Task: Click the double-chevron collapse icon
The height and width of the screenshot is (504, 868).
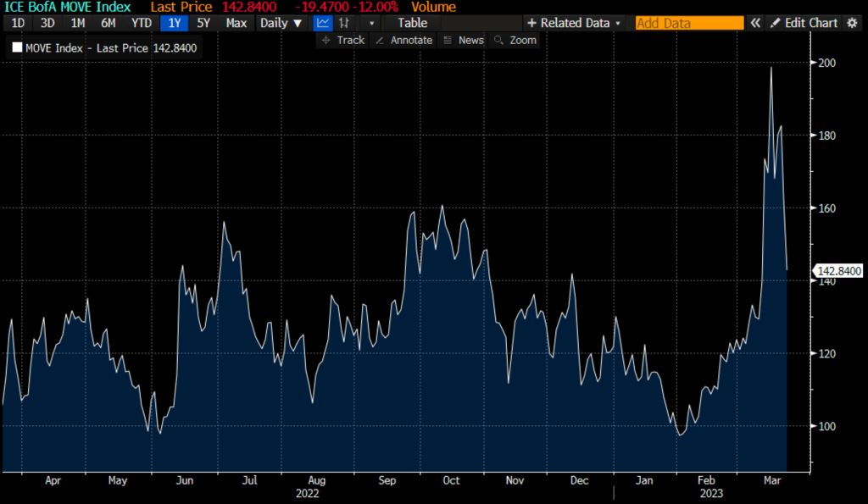Action: coord(756,23)
